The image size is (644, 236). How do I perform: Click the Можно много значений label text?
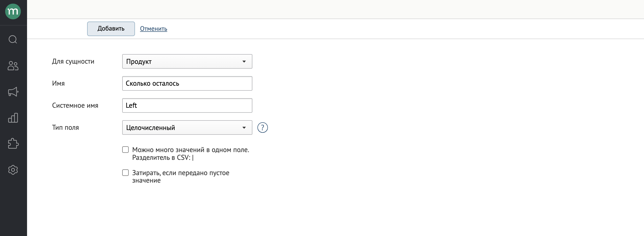coord(191,154)
